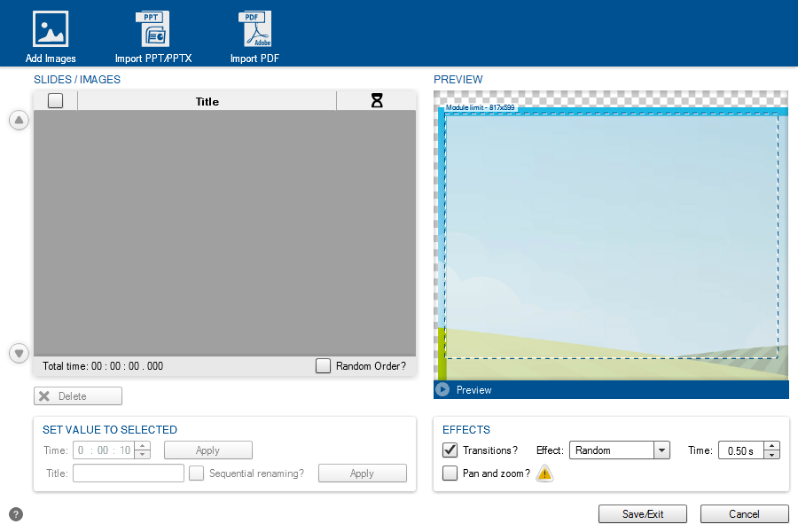798x532 pixels.
Task: Play the slideshow preview
Action: (442, 390)
